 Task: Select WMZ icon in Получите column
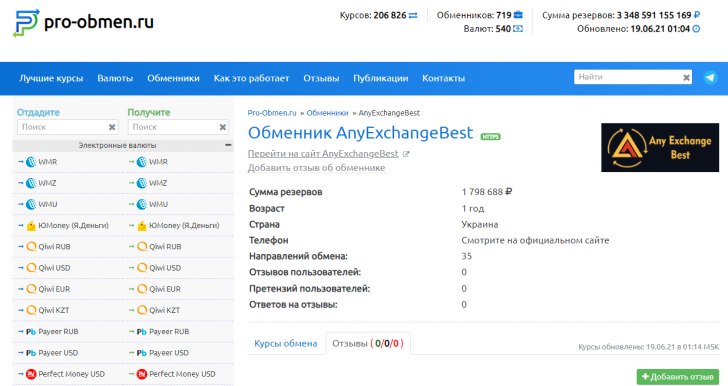point(142,183)
